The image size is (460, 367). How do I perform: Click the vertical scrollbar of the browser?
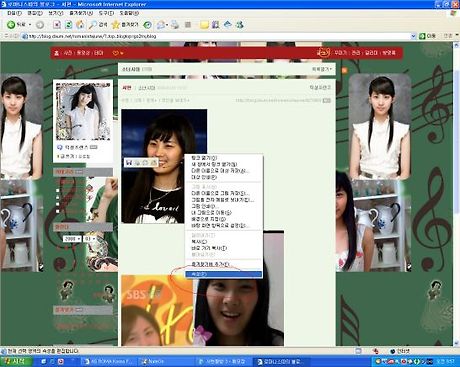[x=456, y=193]
